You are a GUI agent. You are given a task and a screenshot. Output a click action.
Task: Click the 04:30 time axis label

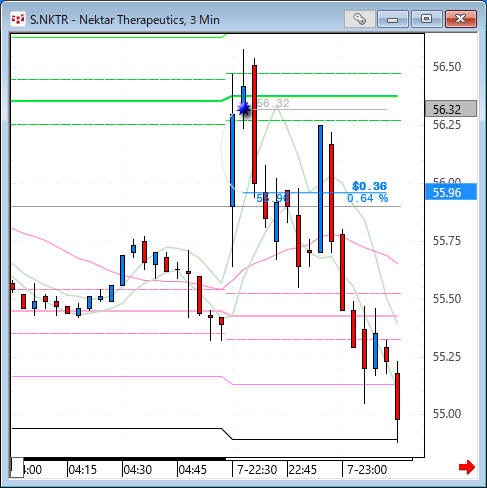pos(137,470)
